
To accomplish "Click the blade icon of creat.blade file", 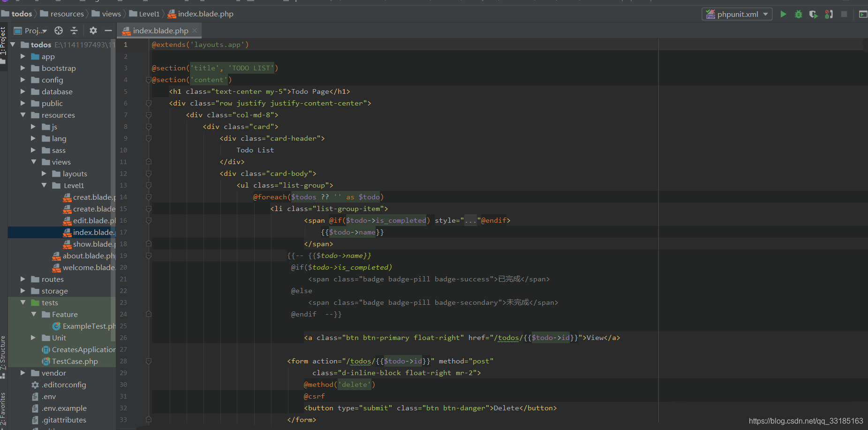I will click(68, 197).
